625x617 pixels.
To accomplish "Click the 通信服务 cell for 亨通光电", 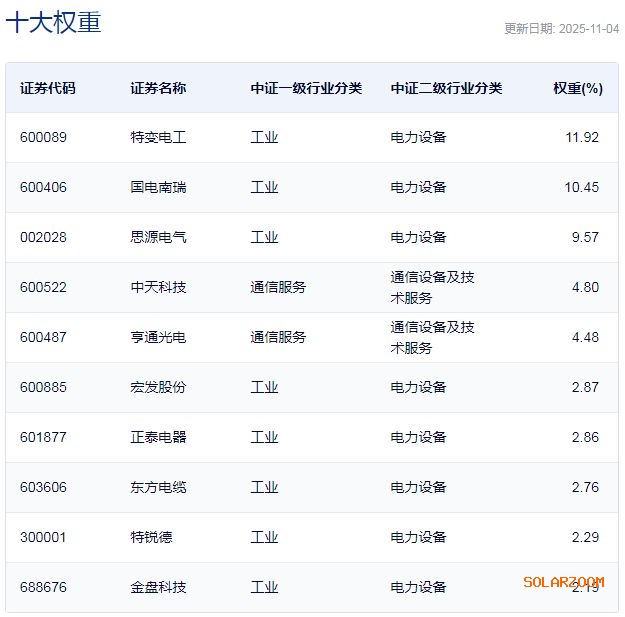I will click(x=278, y=337).
